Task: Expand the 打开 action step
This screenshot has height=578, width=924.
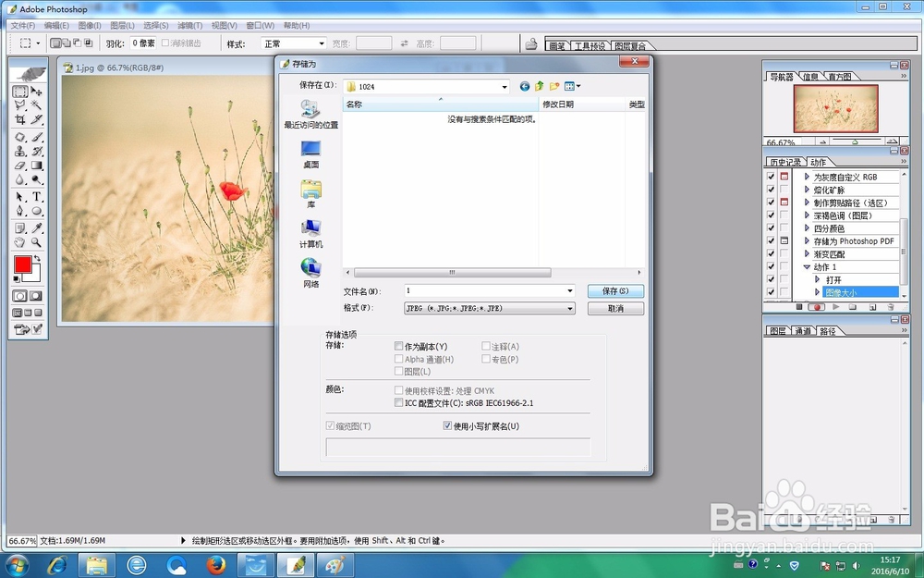Action: [x=818, y=279]
